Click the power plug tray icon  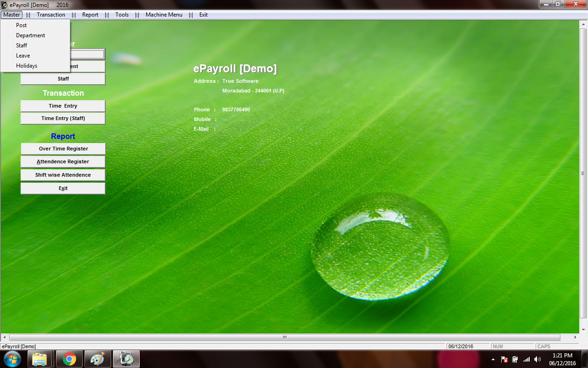pyautogui.click(x=515, y=359)
